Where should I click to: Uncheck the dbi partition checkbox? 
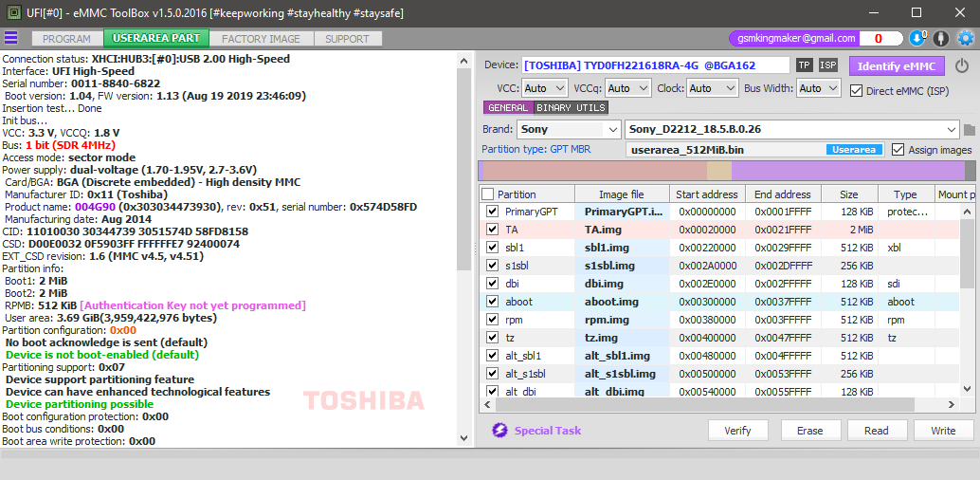pos(492,284)
